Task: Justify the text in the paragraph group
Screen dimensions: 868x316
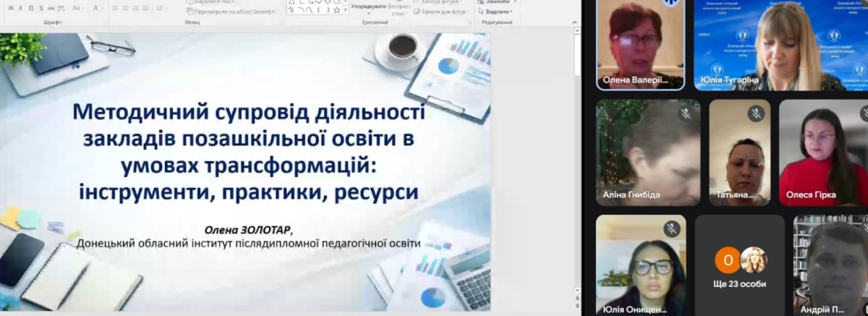Action: pos(145,8)
